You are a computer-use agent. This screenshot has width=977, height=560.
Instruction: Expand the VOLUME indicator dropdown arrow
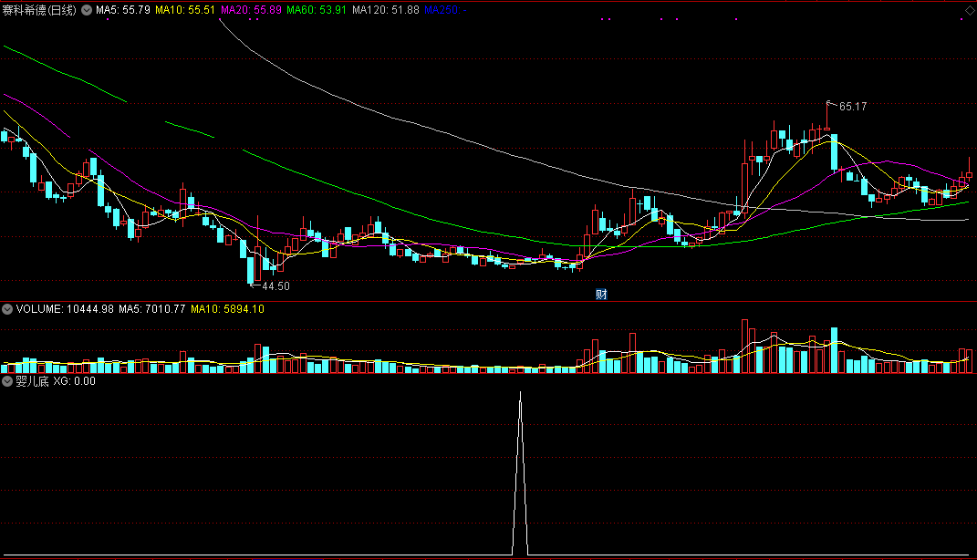(7, 309)
